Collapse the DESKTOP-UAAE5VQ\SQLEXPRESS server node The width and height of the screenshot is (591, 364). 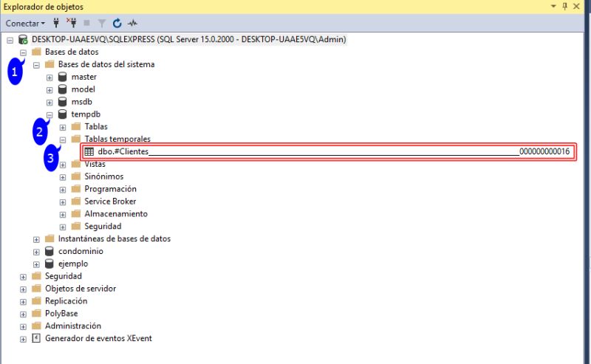tap(10, 40)
